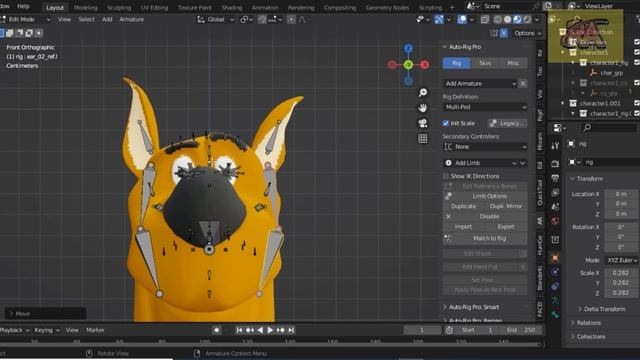640x360 pixels.
Task: Open the Global transform orientation dropdown
Action: pyautogui.click(x=216, y=19)
